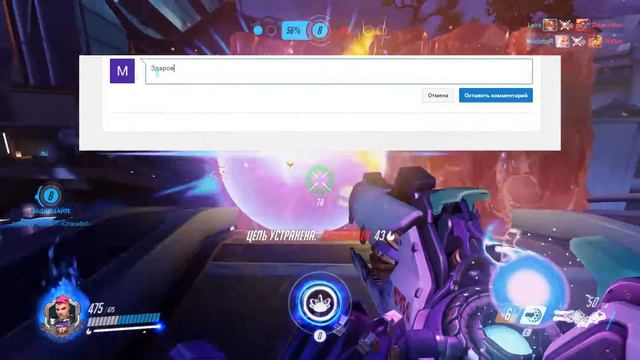This screenshot has height=360, width=640.
Task: Click Оставить комментарий button
Action: pos(496,96)
